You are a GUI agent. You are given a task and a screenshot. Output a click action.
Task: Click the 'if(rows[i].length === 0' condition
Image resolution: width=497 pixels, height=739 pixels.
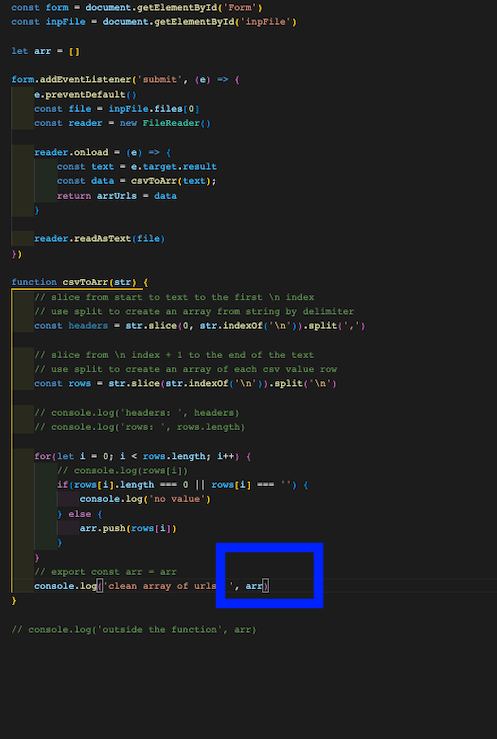182,485
